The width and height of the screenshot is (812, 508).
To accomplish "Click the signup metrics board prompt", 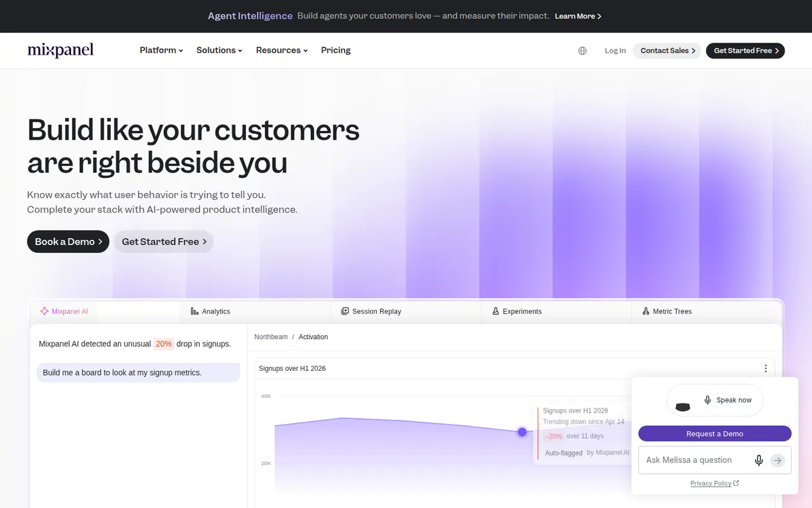I will pyautogui.click(x=138, y=373).
